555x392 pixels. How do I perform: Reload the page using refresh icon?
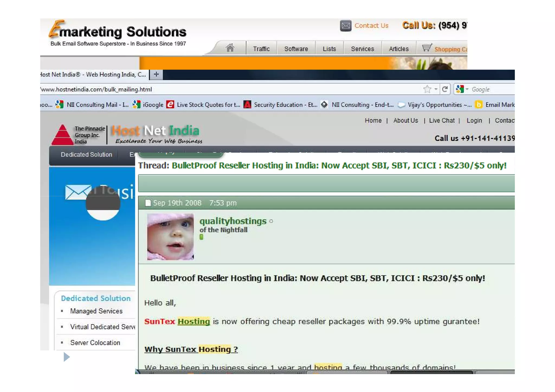point(445,89)
